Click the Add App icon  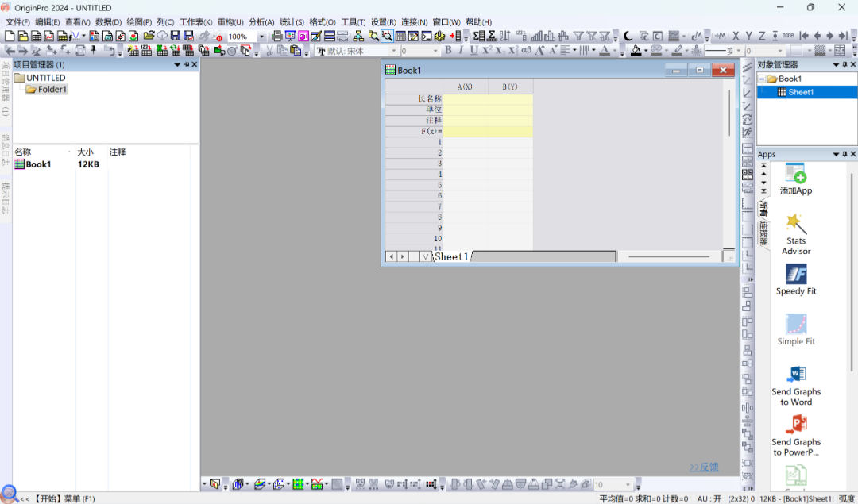point(796,179)
